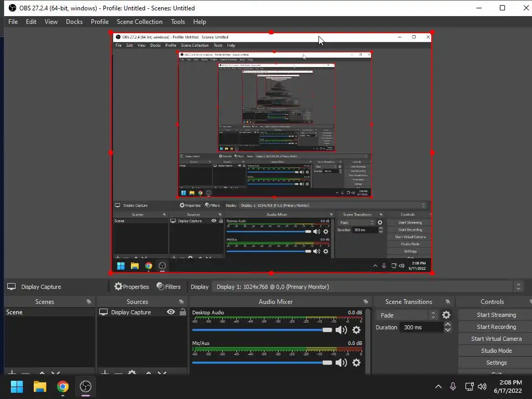Click Start Recording
Viewport: 532px width, 399px height.
pyautogui.click(x=496, y=327)
